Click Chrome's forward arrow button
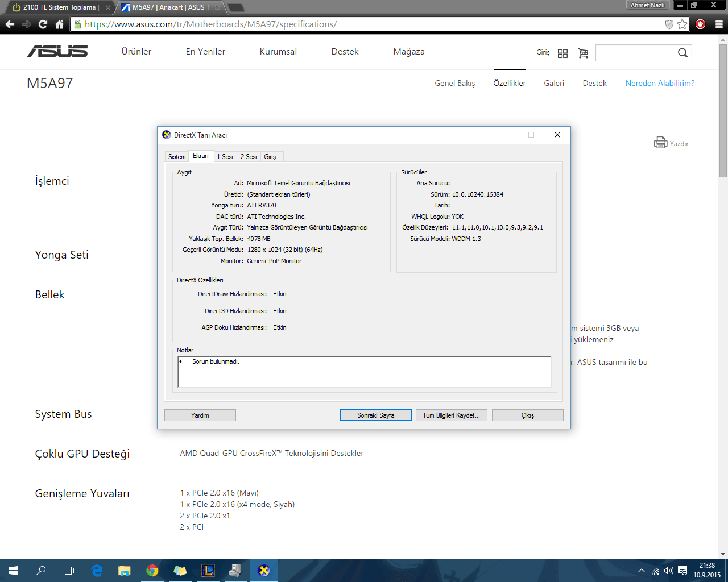Viewport: 728px width, 582px height. click(x=26, y=24)
